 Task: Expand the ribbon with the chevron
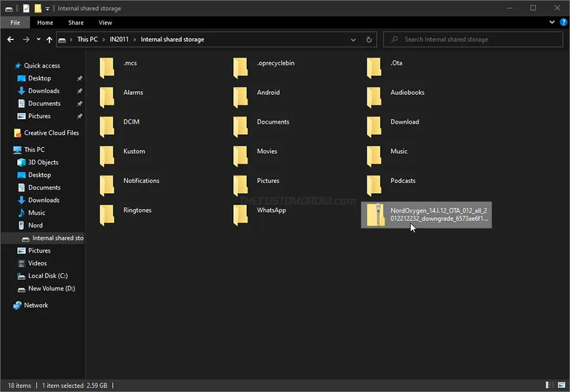(552, 22)
